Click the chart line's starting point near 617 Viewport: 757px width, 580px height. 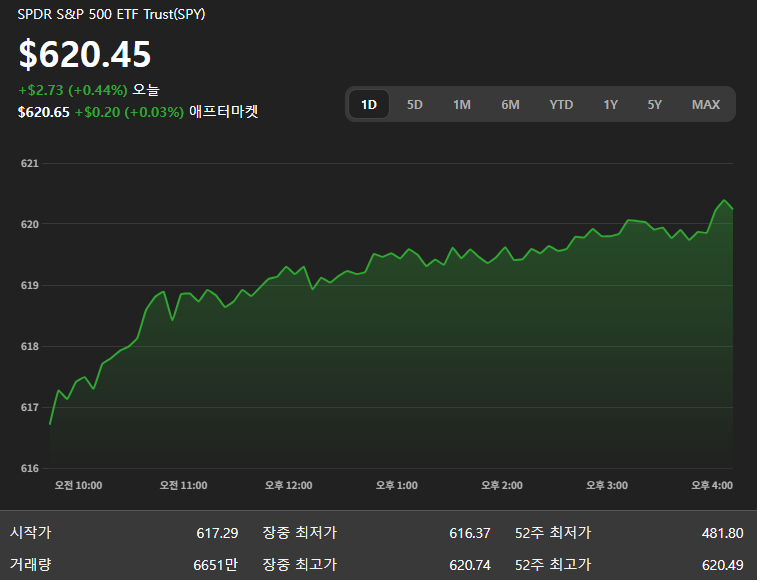tap(50, 424)
